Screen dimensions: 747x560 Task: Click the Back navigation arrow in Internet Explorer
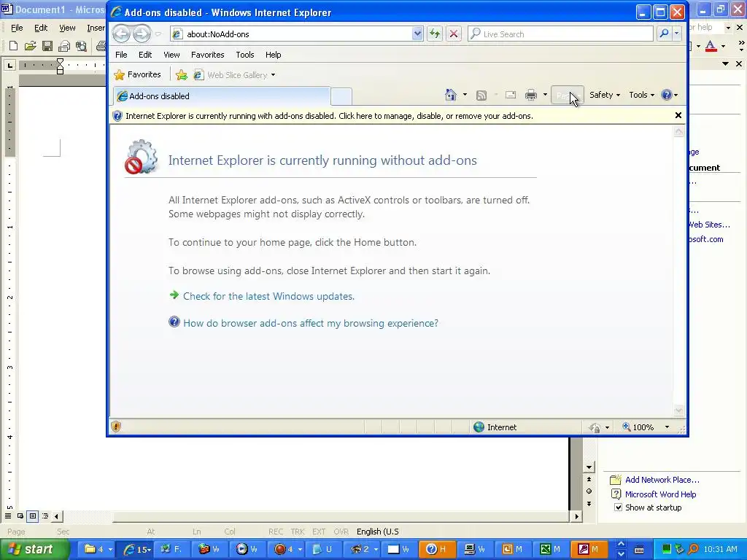pyautogui.click(x=122, y=34)
